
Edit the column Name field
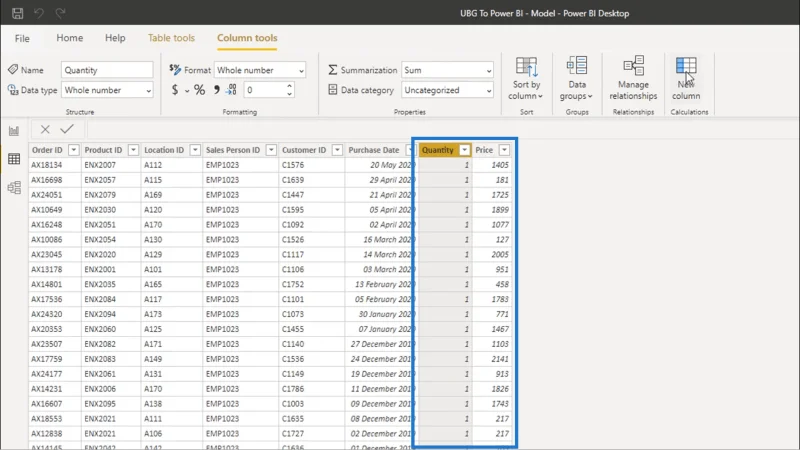[x=107, y=70]
